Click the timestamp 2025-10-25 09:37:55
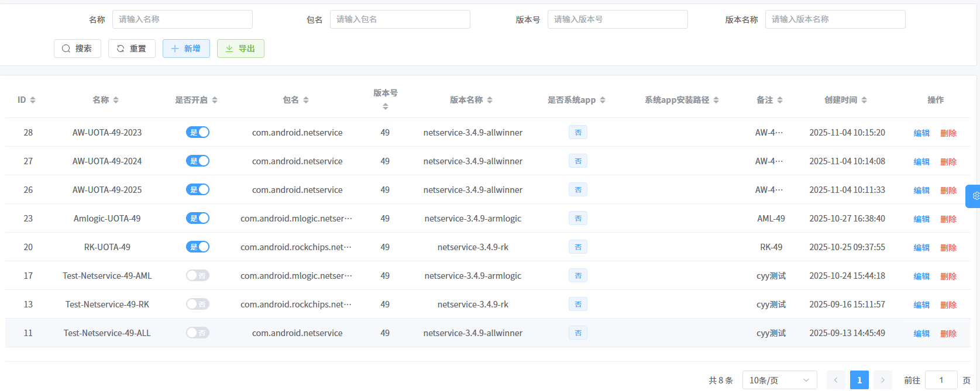980x391 pixels. (x=847, y=247)
